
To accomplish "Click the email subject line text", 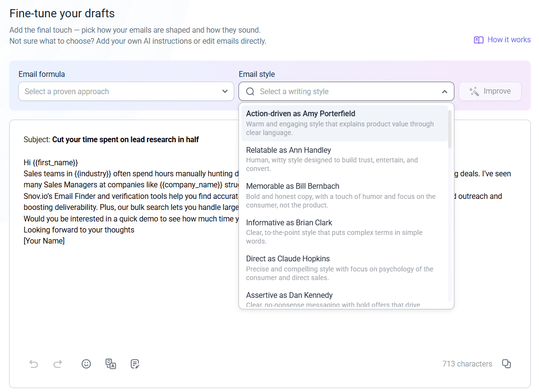I will pyautogui.click(x=125, y=139).
